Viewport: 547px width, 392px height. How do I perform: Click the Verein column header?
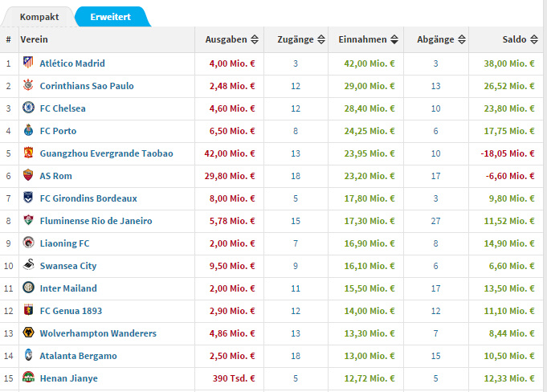pos(34,39)
